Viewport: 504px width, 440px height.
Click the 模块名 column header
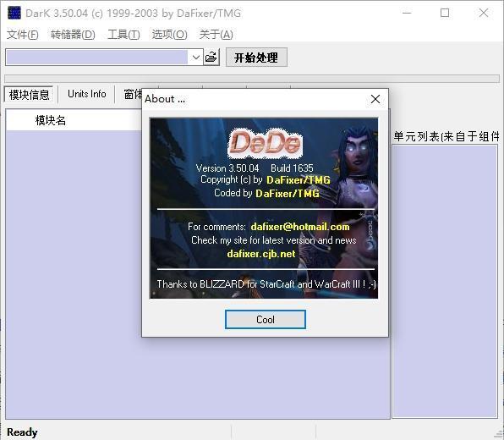[74, 120]
